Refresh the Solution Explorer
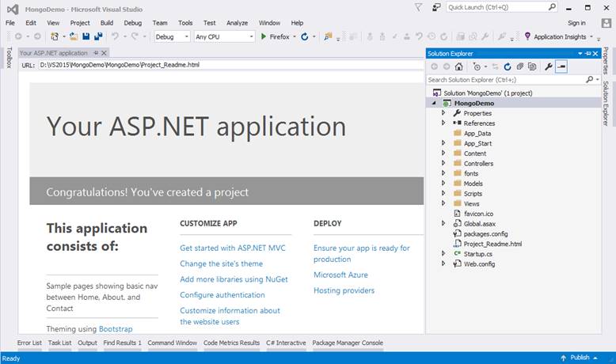 tap(508, 67)
